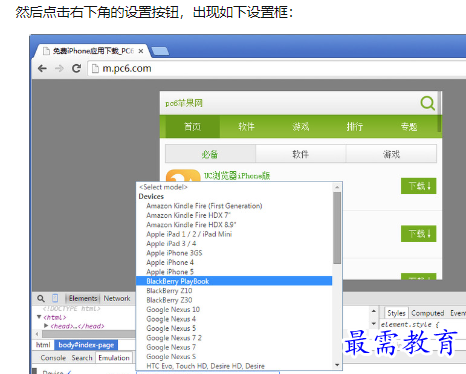Open the 专题 navigation tab
466x374 pixels.
click(x=409, y=127)
